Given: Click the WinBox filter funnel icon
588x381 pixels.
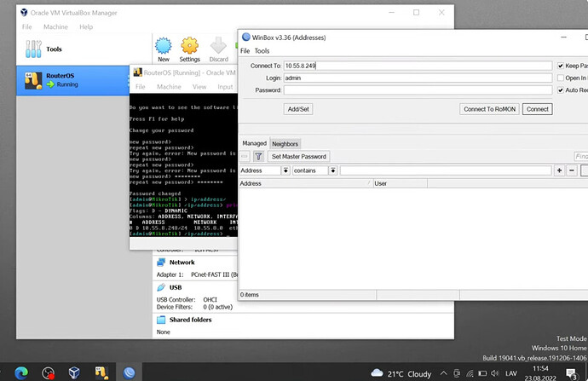Looking at the screenshot, I should tap(258, 156).
